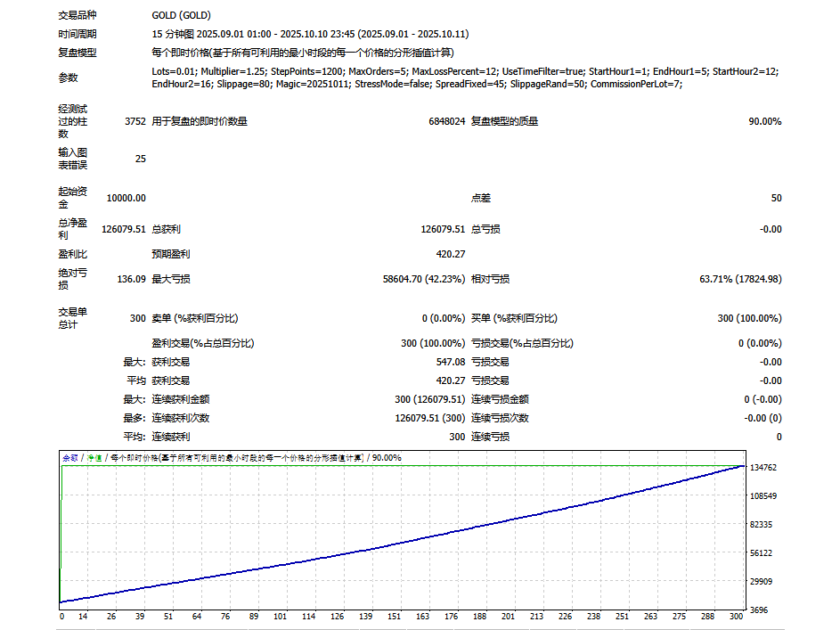This screenshot has height=630, width=840.
Task: Click the spread value 50
Action: click(776, 198)
